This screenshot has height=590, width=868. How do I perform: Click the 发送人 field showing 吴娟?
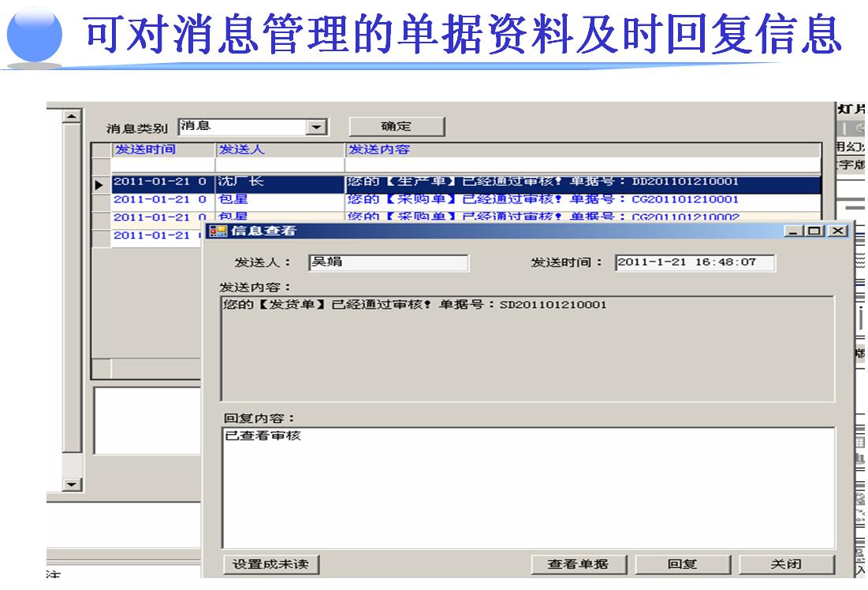pos(387,262)
